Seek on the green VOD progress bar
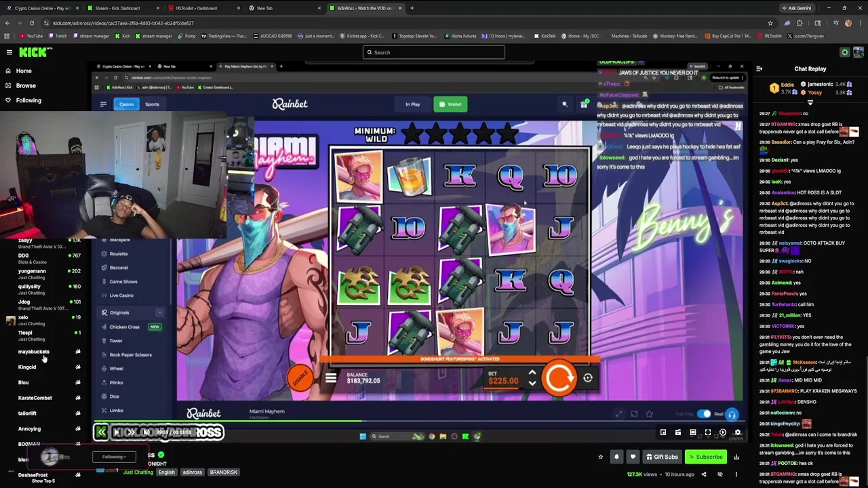868x488 pixels. click(x=420, y=421)
